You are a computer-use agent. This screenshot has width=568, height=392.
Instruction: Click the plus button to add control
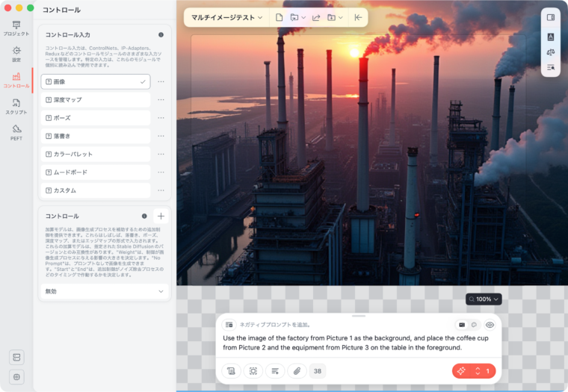(161, 216)
